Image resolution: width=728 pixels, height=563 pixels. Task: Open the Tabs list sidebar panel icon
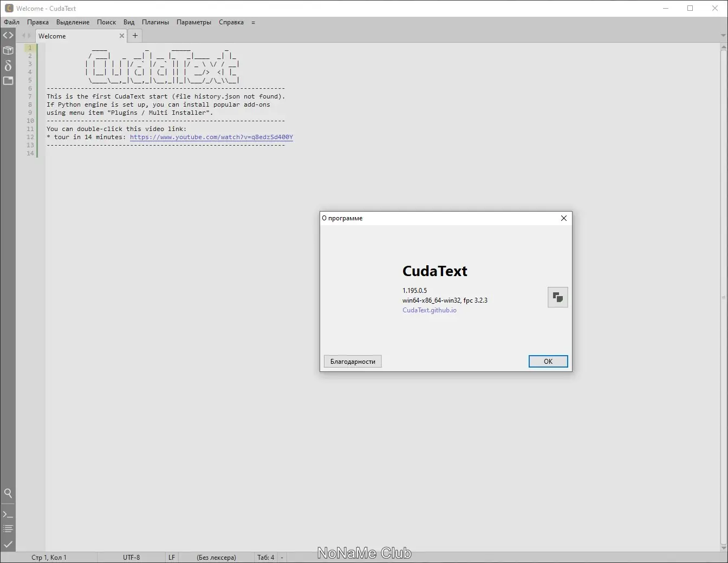(8, 81)
